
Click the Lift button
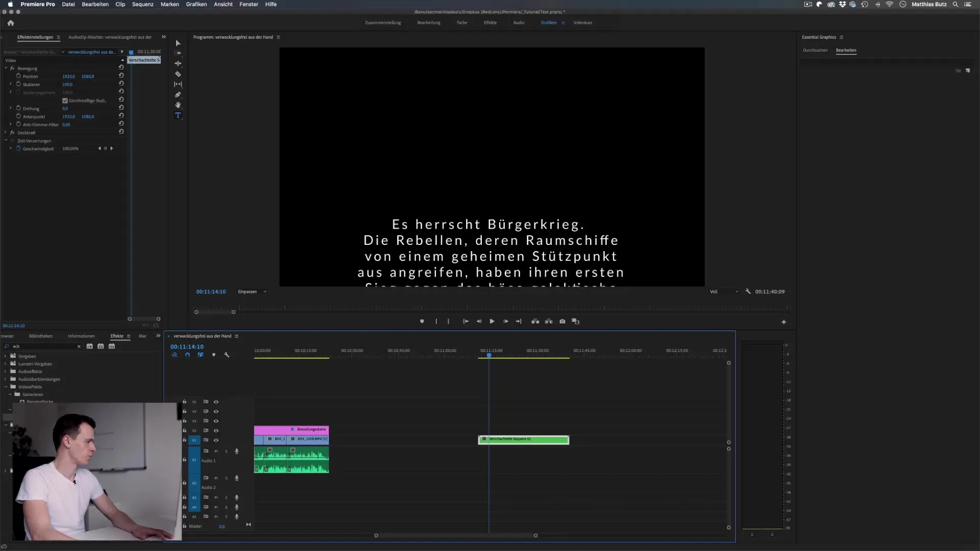[535, 321]
